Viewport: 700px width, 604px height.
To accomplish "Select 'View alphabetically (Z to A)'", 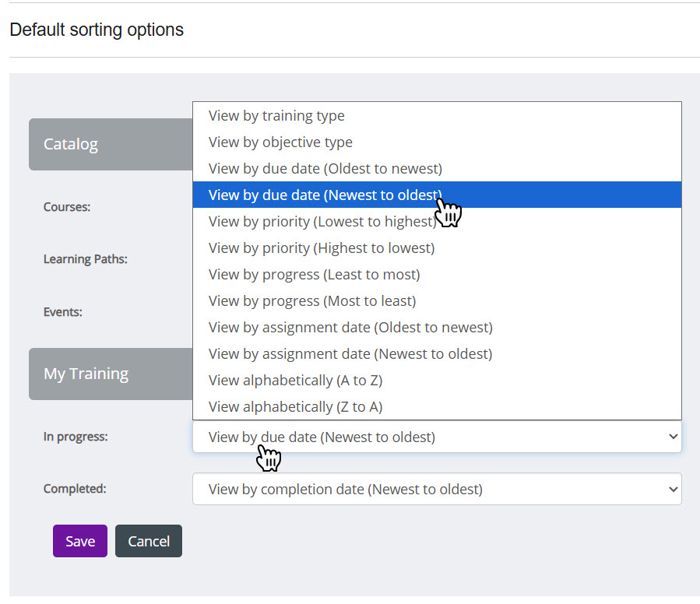I will pos(295,407).
